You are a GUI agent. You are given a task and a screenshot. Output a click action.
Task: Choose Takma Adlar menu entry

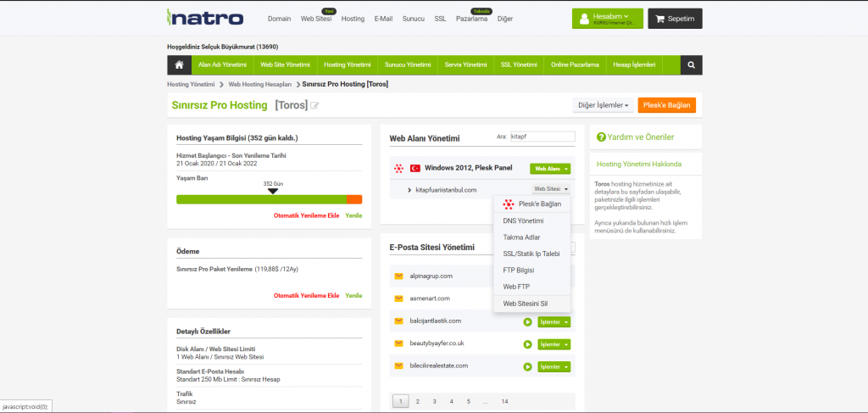(x=531, y=237)
